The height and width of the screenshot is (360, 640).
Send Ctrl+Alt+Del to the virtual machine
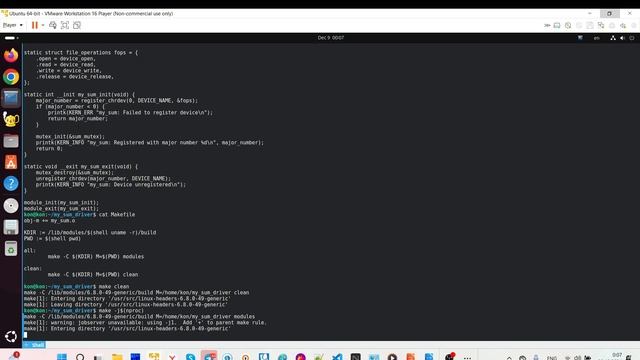point(53,25)
